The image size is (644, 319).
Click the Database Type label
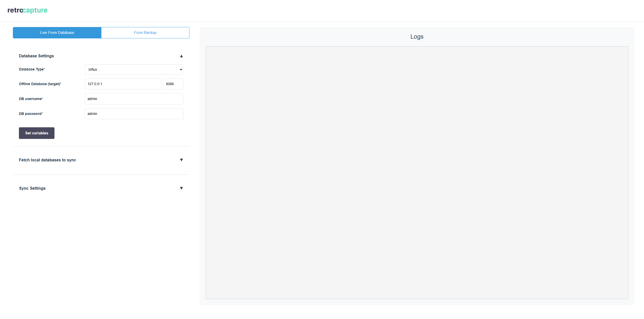tap(32, 69)
